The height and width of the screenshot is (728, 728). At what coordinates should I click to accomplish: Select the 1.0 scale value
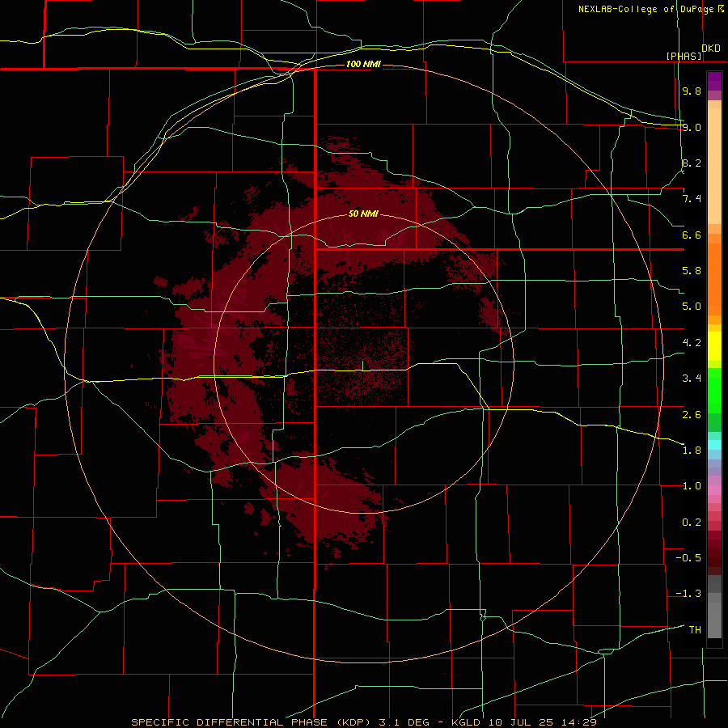coord(692,486)
